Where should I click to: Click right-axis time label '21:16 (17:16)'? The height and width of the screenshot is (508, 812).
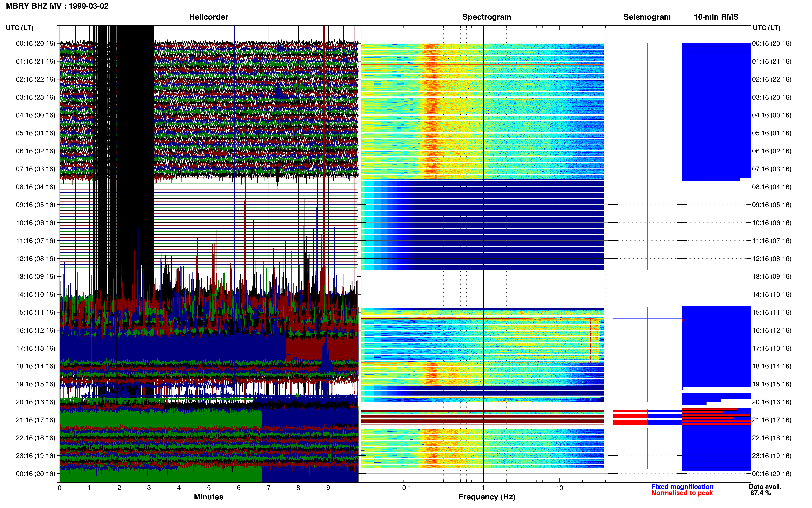point(772,420)
